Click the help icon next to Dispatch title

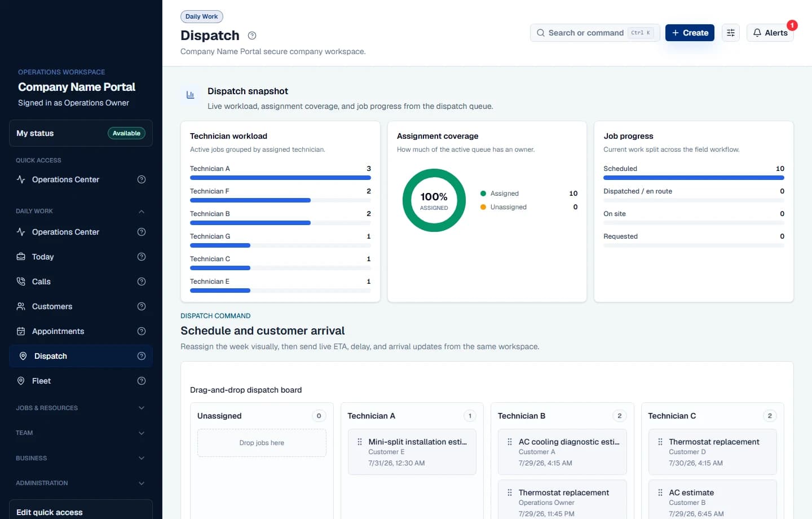click(x=252, y=36)
